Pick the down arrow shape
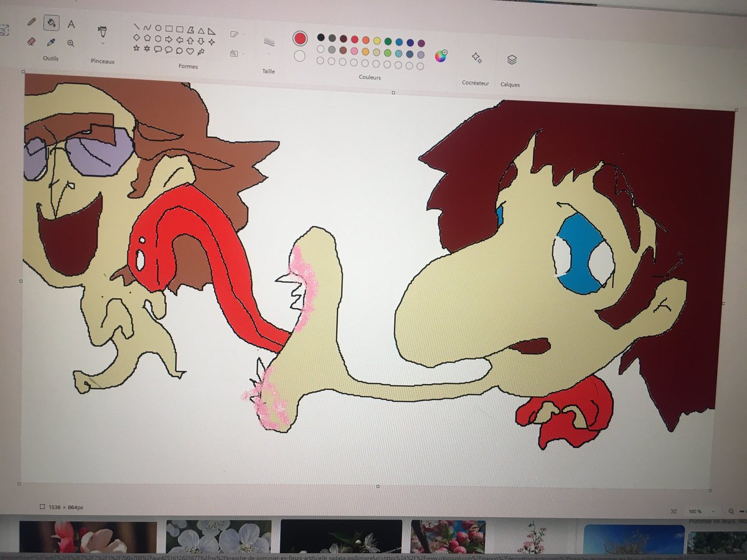 [x=200, y=41]
